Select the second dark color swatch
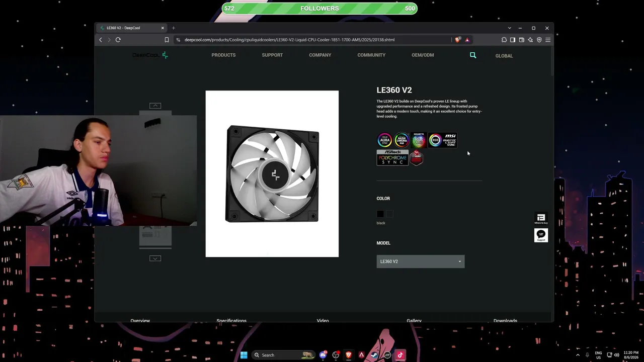This screenshot has height=362, width=644. point(389,214)
